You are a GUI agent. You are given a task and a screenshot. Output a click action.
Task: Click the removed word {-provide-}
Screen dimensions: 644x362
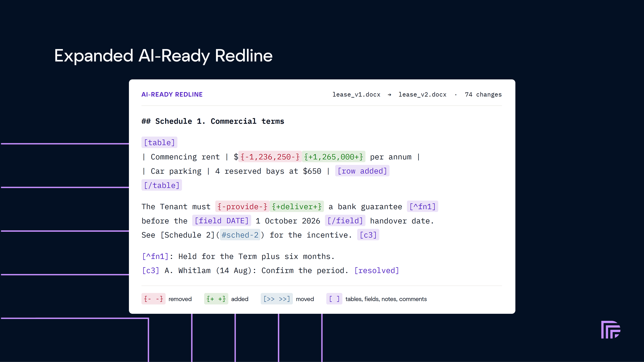[x=242, y=206]
